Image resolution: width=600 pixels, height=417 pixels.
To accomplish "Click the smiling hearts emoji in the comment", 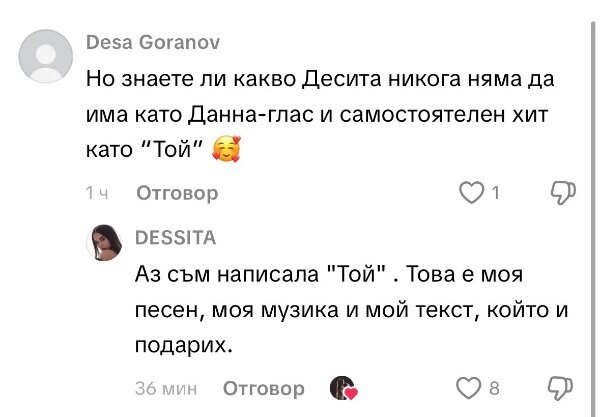I will [230, 150].
